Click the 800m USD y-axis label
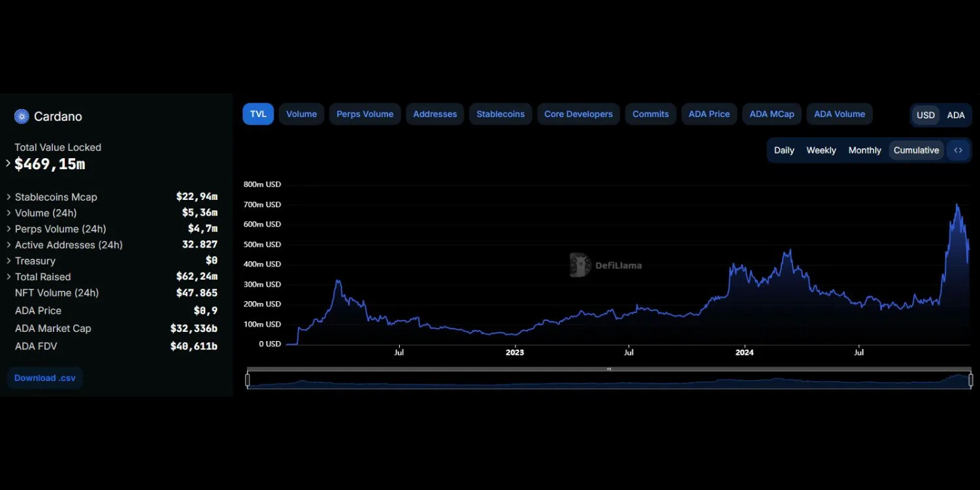 263,184
